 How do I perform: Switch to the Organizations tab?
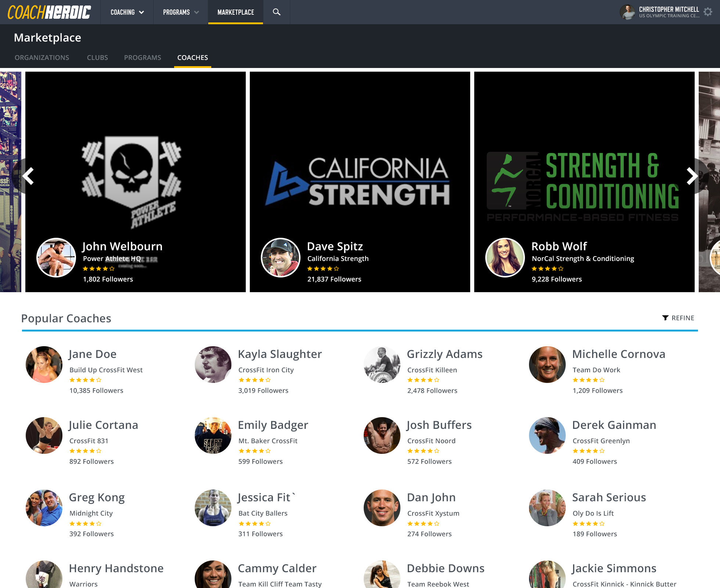[x=42, y=58]
